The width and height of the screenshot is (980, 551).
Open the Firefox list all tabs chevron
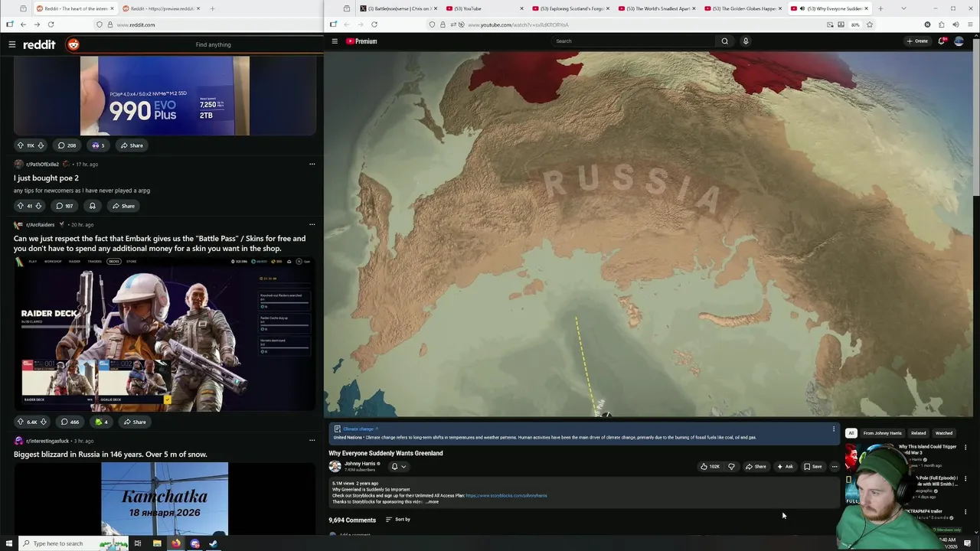(x=903, y=8)
